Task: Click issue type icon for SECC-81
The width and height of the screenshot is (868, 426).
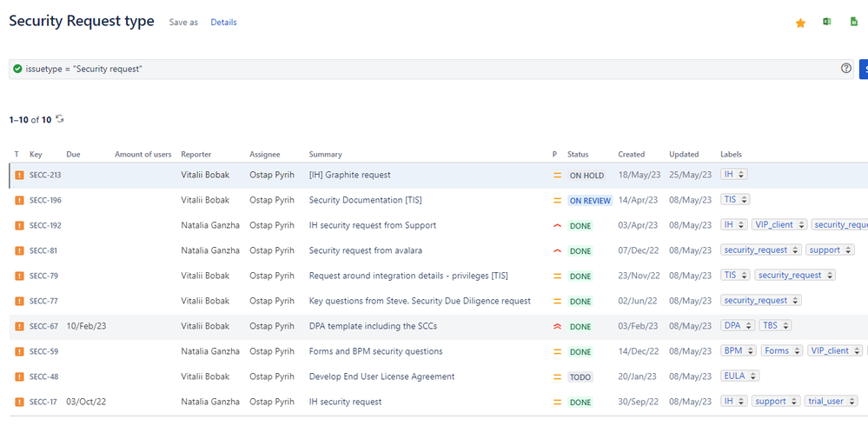Action: point(19,251)
